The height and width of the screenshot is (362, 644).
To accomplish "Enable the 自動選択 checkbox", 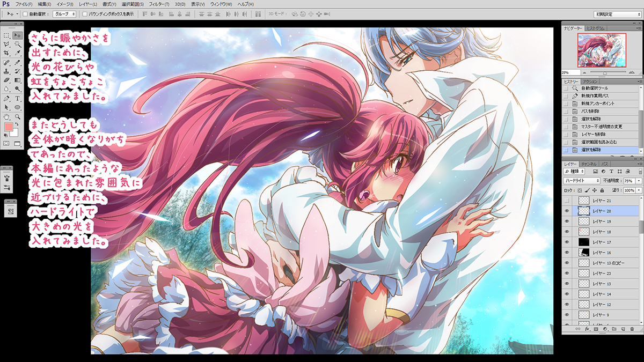I will click(x=25, y=14).
